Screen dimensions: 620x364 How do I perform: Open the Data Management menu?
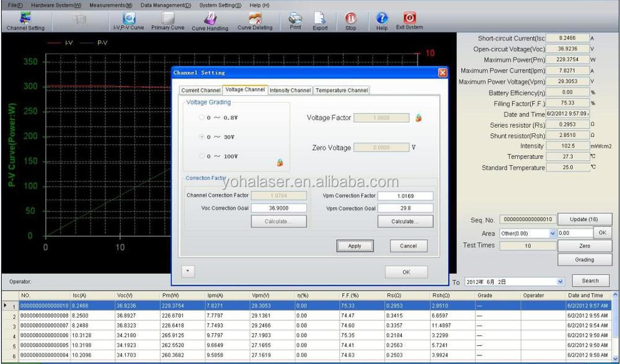tap(166, 5)
